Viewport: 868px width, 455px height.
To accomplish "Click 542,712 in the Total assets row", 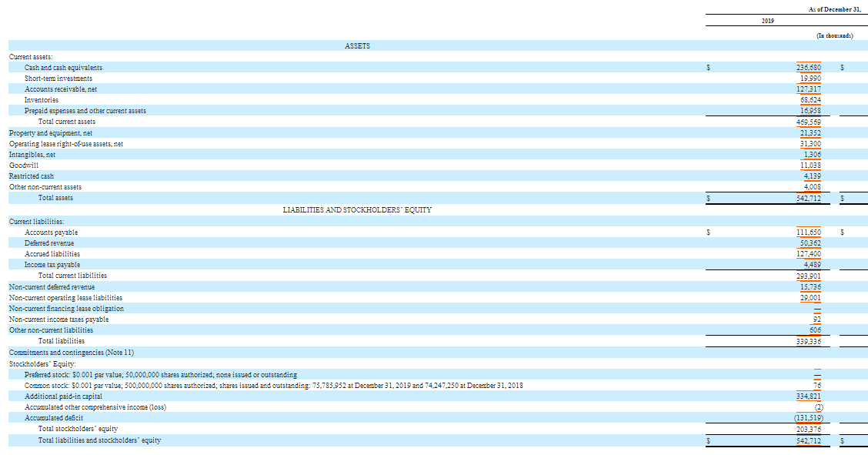I will pos(809,198).
